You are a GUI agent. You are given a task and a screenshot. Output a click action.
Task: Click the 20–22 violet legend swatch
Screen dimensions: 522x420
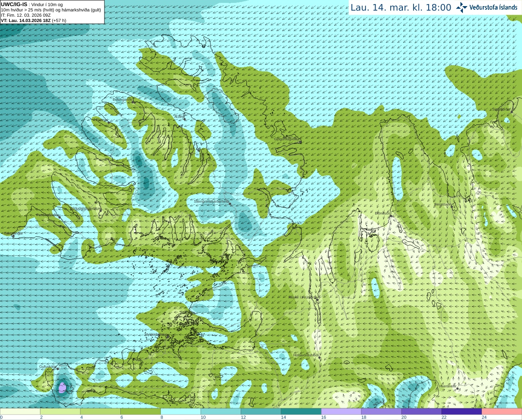point(421,411)
